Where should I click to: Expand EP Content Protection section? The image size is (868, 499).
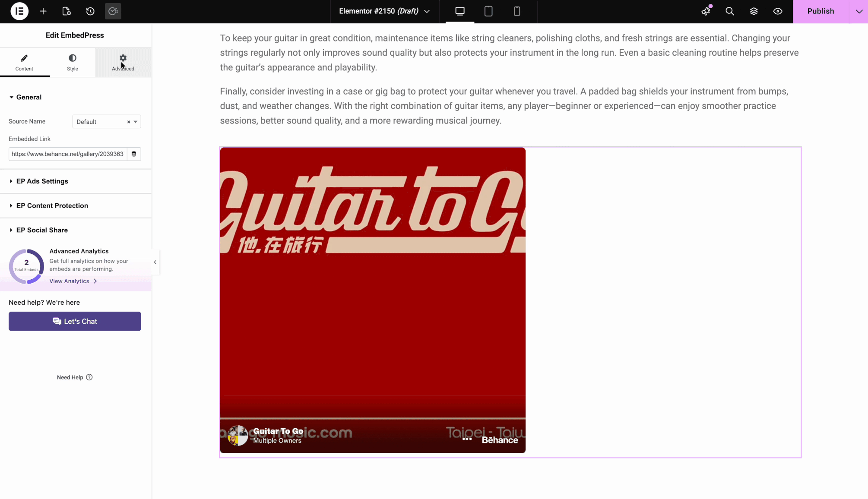76,206
